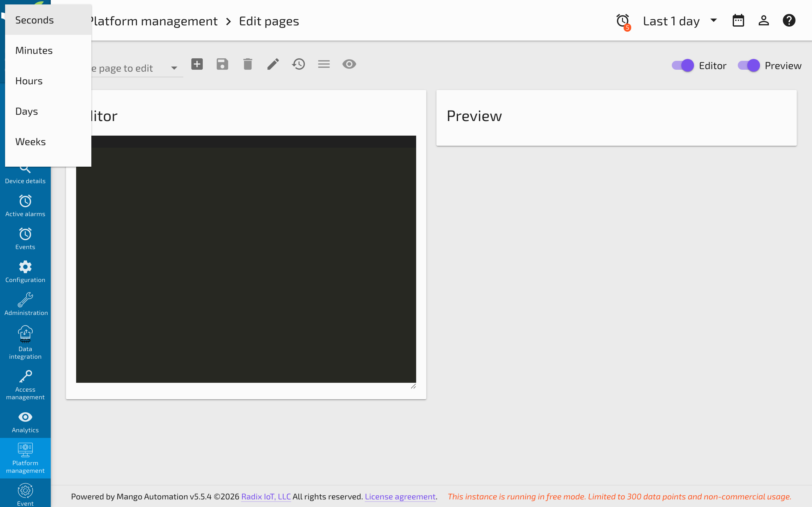Edit page properties with the pencil icon
The image size is (812, 507).
pyautogui.click(x=273, y=64)
